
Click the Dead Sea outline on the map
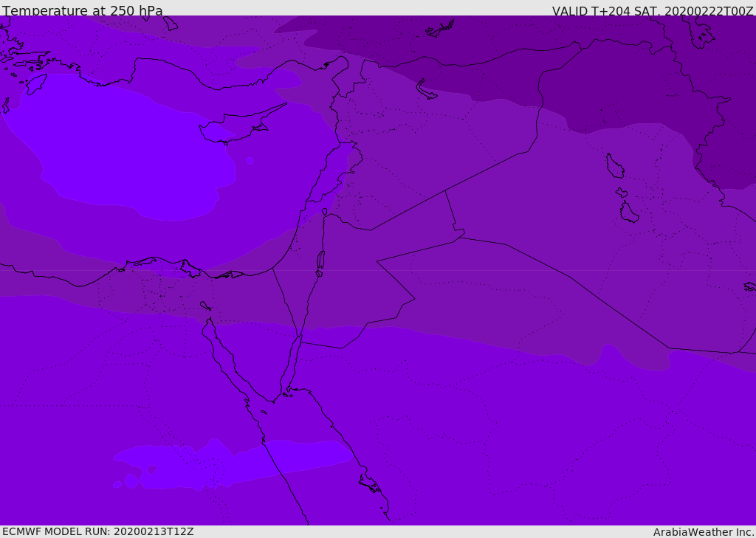coord(320,262)
